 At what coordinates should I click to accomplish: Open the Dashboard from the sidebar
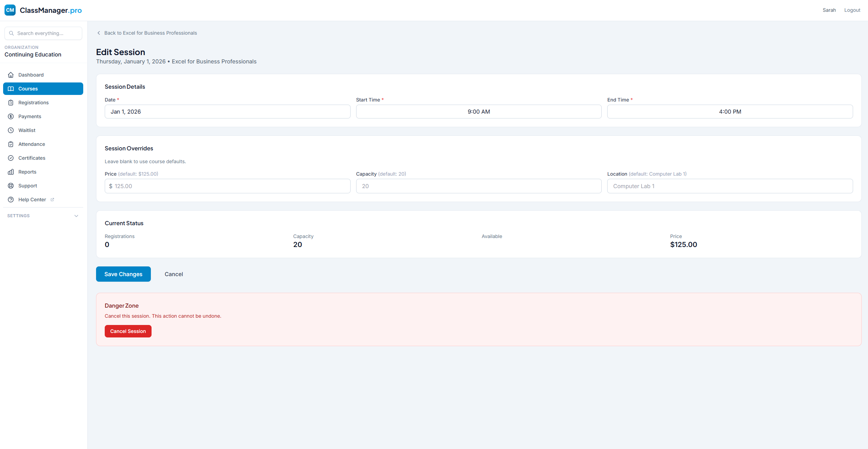tap(31, 74)
